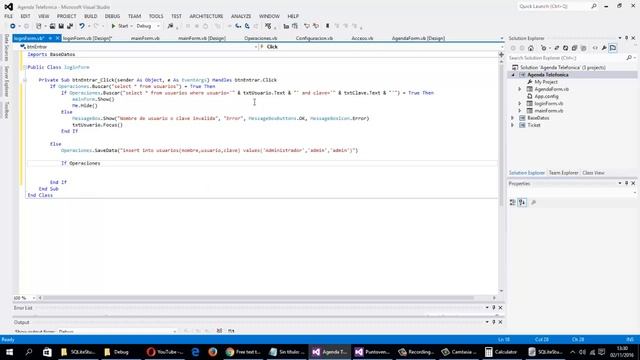
Task: Switch to loginForm.vb [Design] tab
Action: [87, 38]
